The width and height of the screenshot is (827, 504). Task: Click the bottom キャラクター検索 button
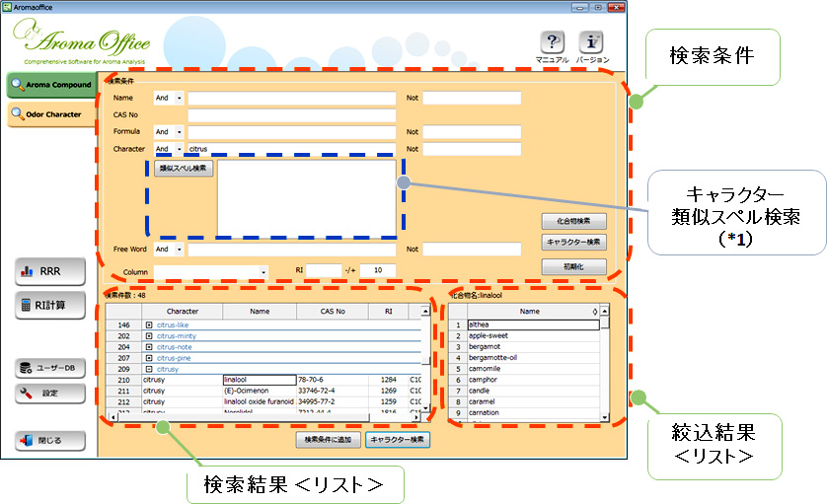[398, 440]
